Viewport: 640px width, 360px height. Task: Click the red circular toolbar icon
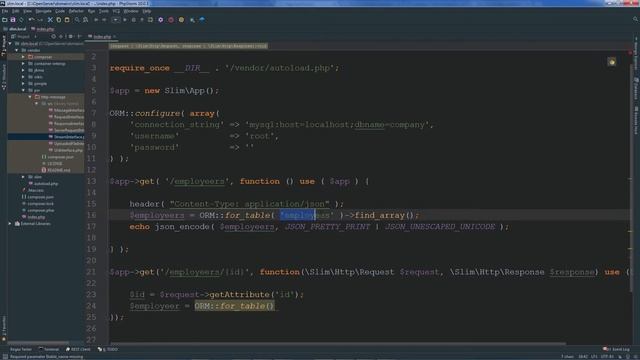click(x=171, y=20)
